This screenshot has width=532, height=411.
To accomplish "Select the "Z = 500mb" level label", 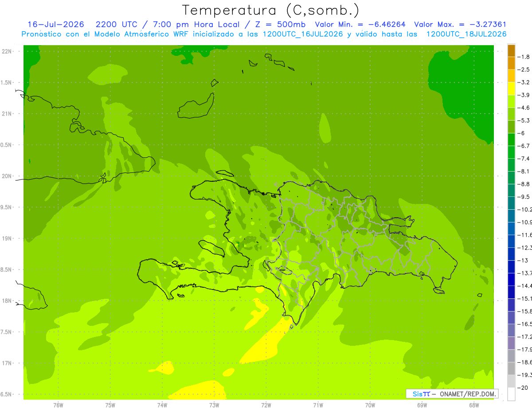I will 281,24.
